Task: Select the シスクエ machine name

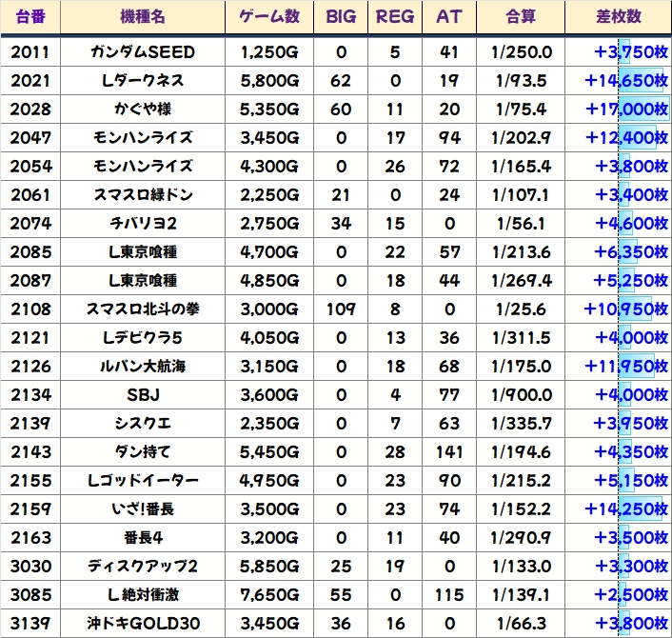Action: (143, 424)
